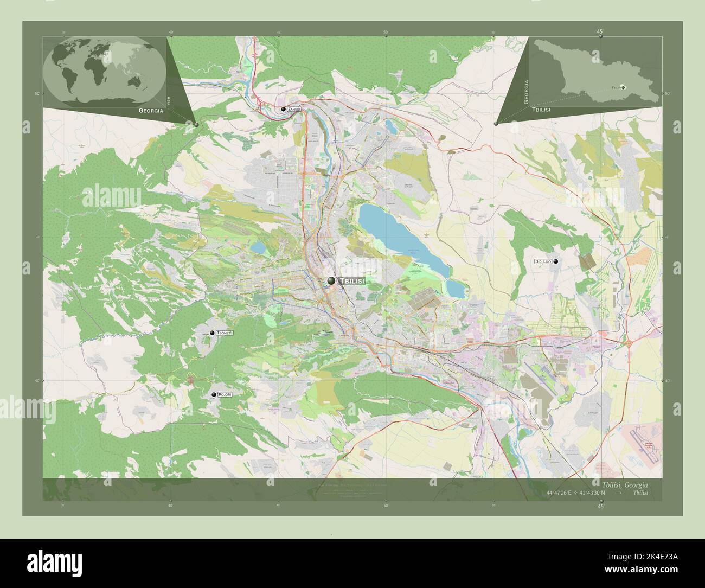Select the Didi Lilo place label
The image size is (705, 588).
(543, 261)
